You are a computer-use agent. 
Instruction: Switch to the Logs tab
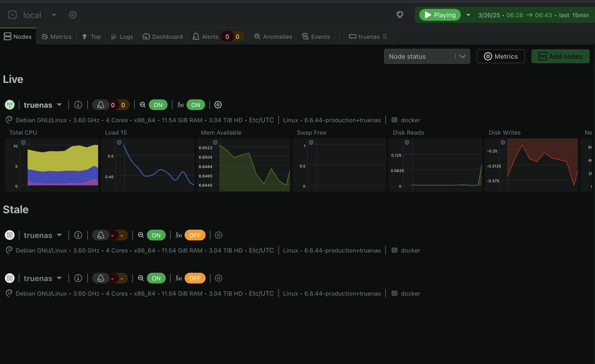pyautogui.click(x=122, y=36)
